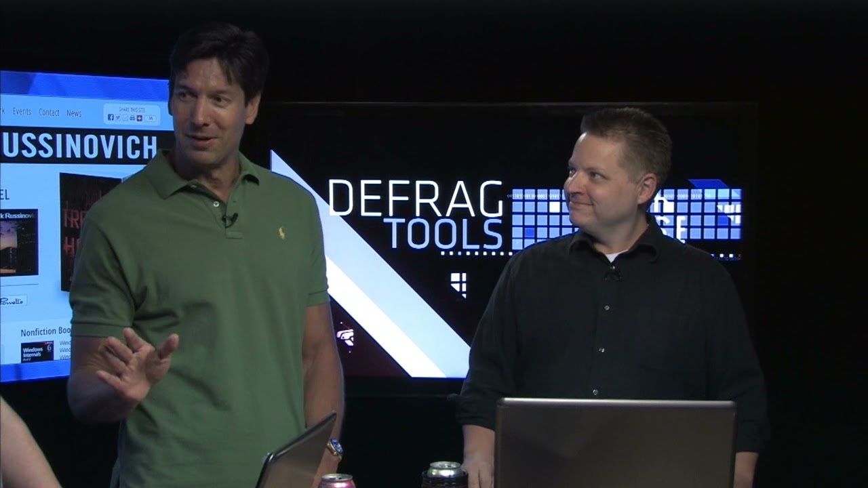The height and width of the screenshot is (488, 868).
Task: Click the Powell's bookstore logo link
Action: (x=13, y=300)
